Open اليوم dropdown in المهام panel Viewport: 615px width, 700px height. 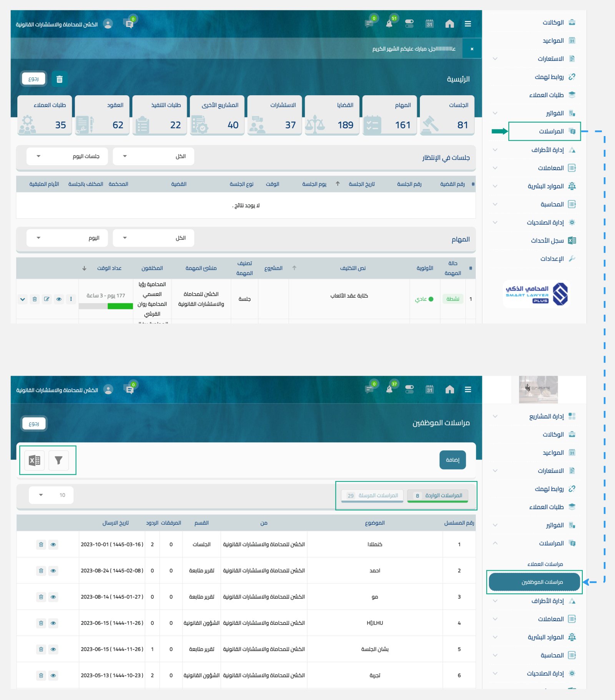coord(67,238)
